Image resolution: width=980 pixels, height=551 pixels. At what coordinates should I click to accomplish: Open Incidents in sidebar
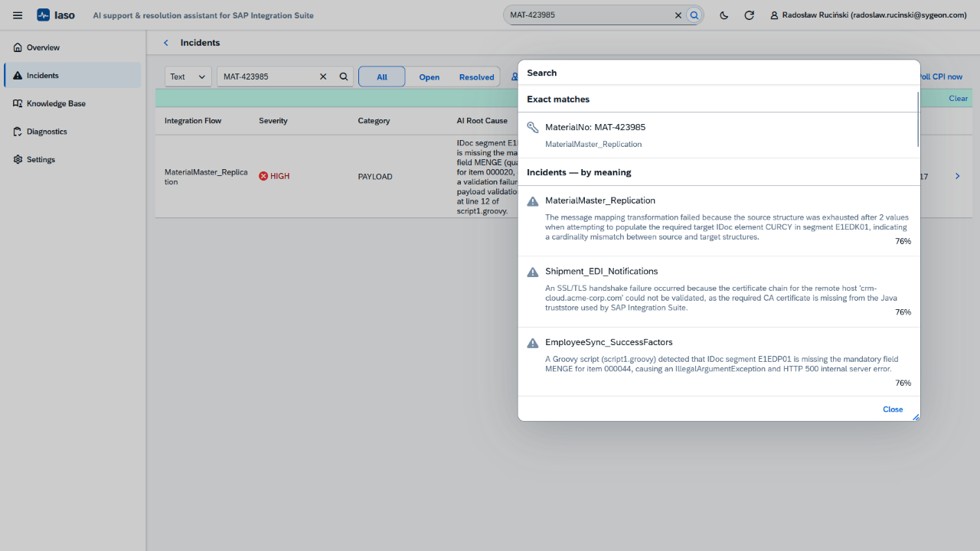click(x=73, y=76)
